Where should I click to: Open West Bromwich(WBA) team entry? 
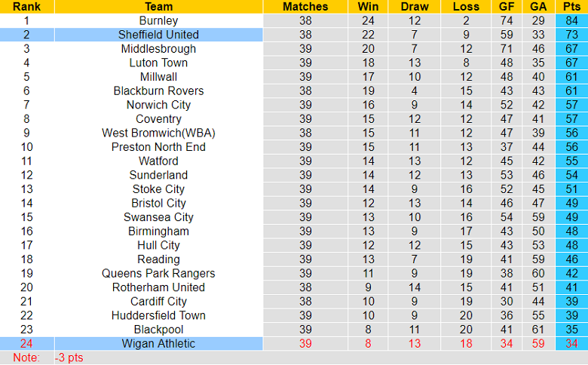point(158,133)
